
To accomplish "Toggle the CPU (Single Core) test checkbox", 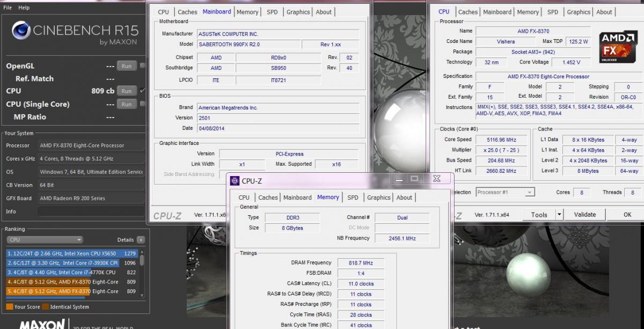I will [142, 104].
